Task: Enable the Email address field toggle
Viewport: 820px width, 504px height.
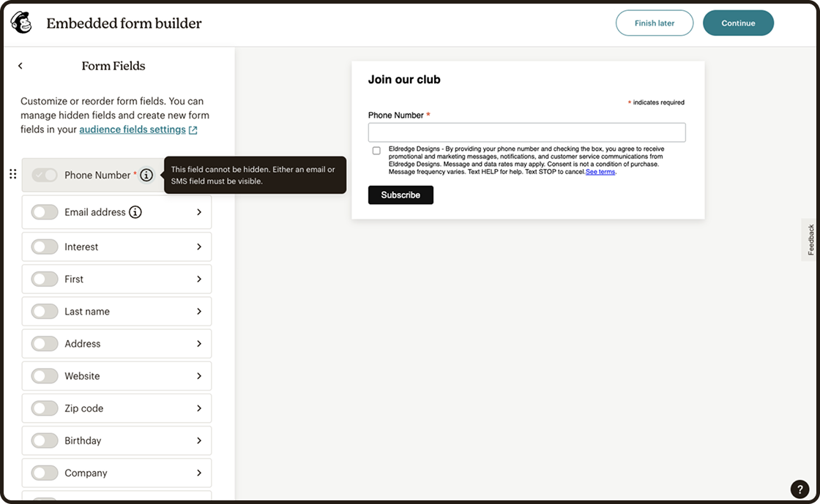Action: coord(44,211)
